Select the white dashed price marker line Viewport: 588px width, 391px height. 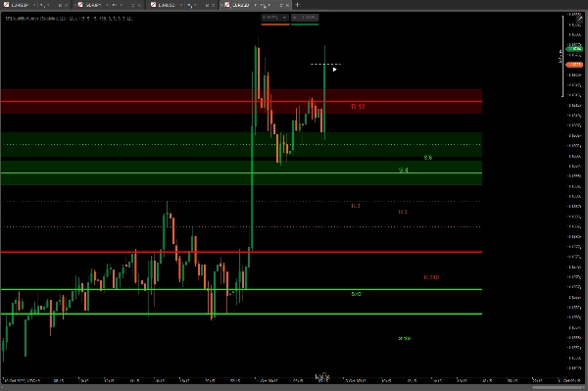pos(325,64)
